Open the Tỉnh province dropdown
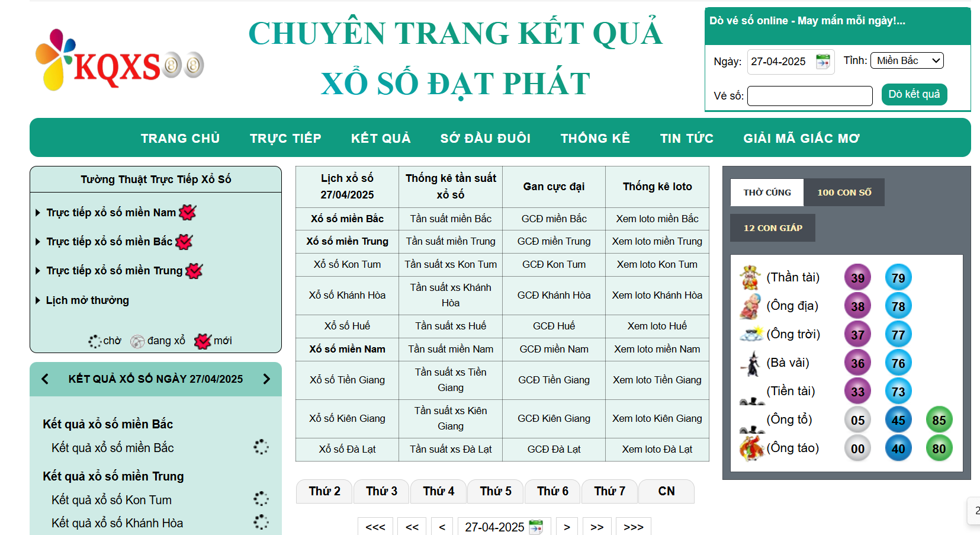 907,60
